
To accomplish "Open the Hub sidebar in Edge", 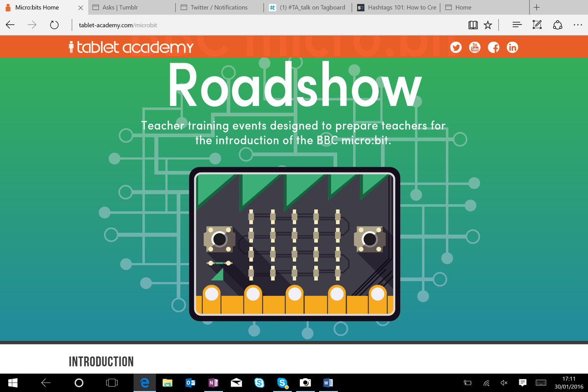I will tap(516, 24).
